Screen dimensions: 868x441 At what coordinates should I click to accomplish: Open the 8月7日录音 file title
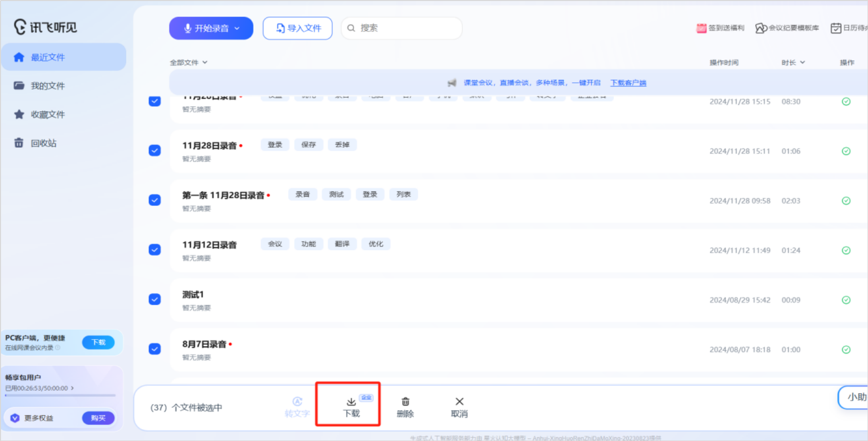(204, 344)
